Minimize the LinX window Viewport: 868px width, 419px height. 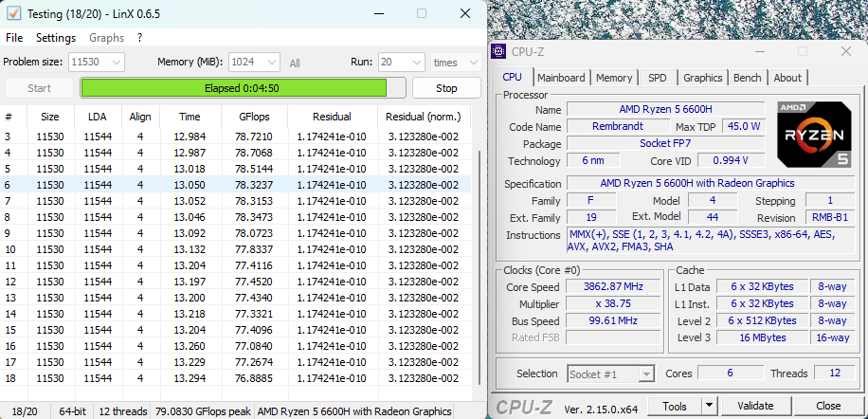379,14
